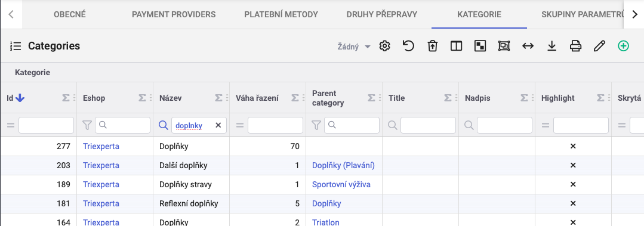
Task: Clear the 'doplnky' filter with X
Action: click(218, 125)
